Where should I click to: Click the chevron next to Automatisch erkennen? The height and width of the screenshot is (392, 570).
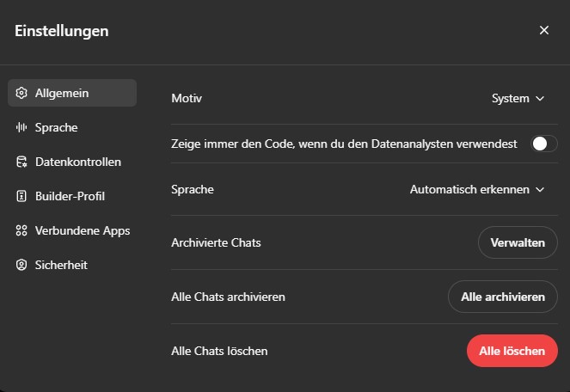pyautogui.click(x=540, y=189)
